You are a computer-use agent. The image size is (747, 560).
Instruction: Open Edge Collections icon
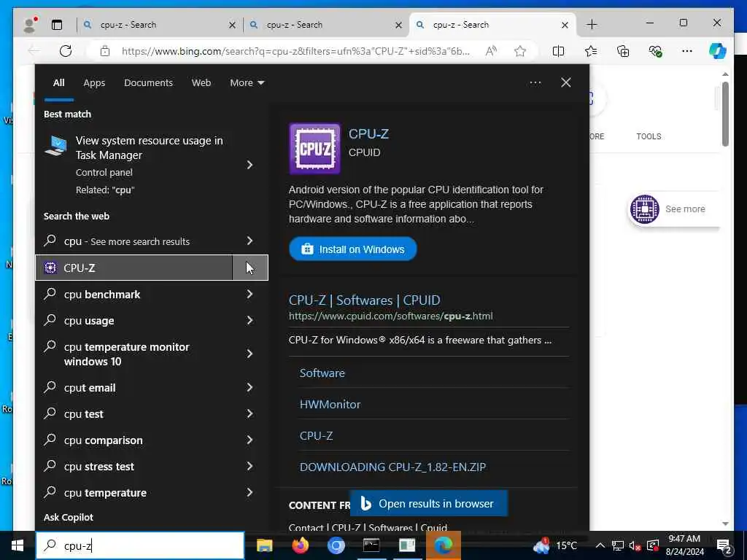(623, 51)
